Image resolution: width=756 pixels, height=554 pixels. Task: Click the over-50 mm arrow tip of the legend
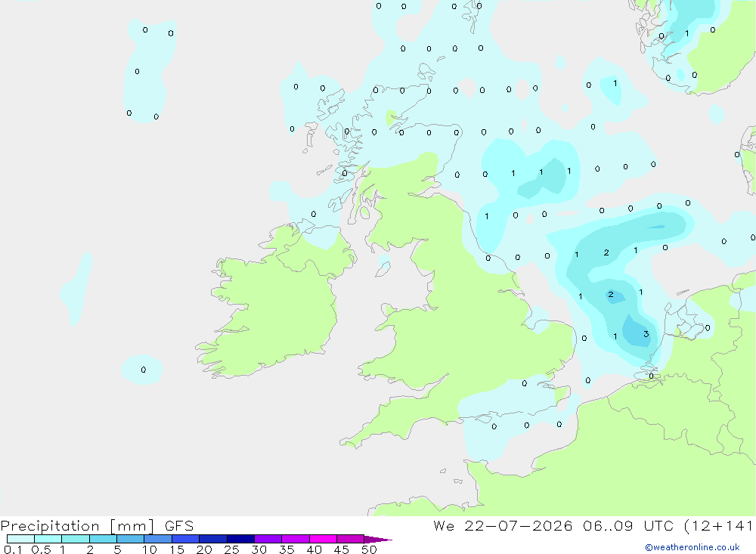click(x=378, y=539)
